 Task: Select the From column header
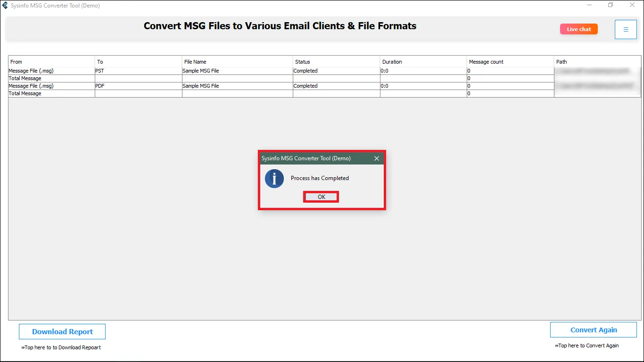click(51, 62)
